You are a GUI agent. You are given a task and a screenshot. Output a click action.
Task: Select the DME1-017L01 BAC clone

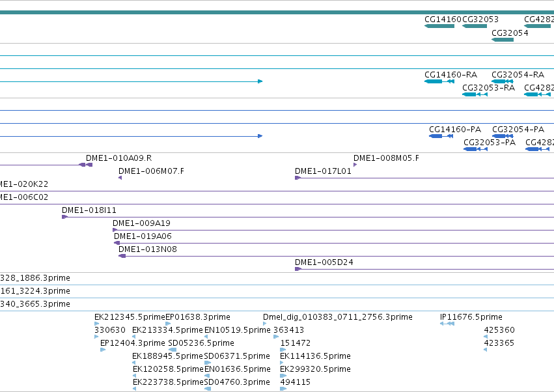(424, 178)
